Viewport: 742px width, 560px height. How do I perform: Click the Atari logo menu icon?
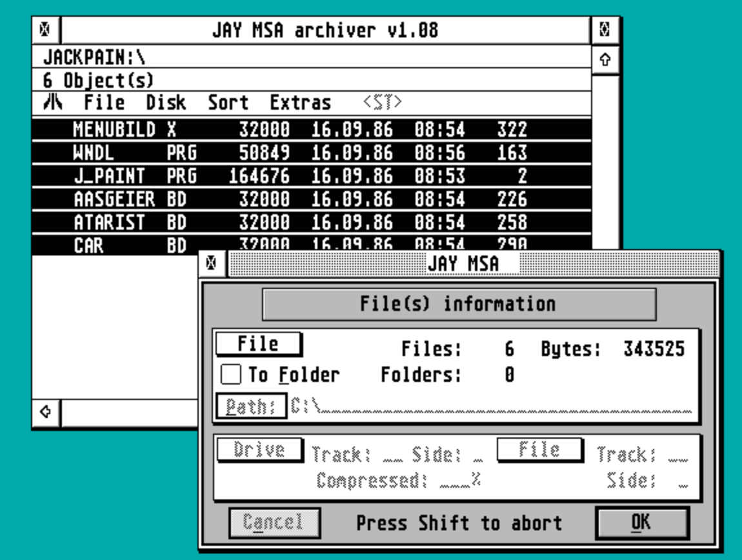[x=52, y=102]
